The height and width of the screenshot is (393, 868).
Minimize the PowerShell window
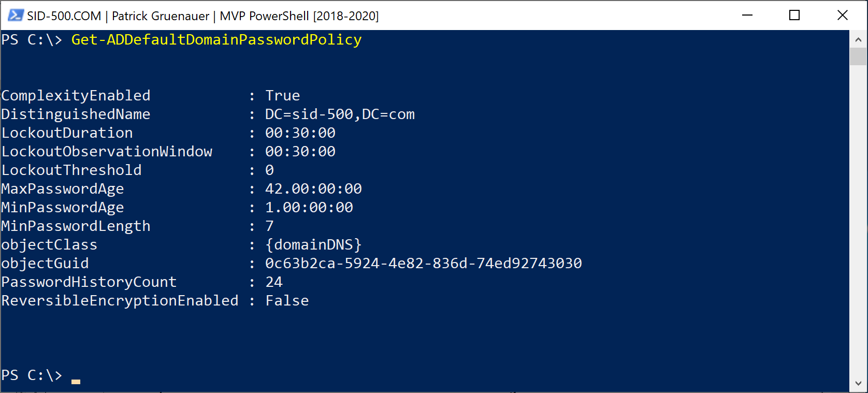[x=747, y=16]
